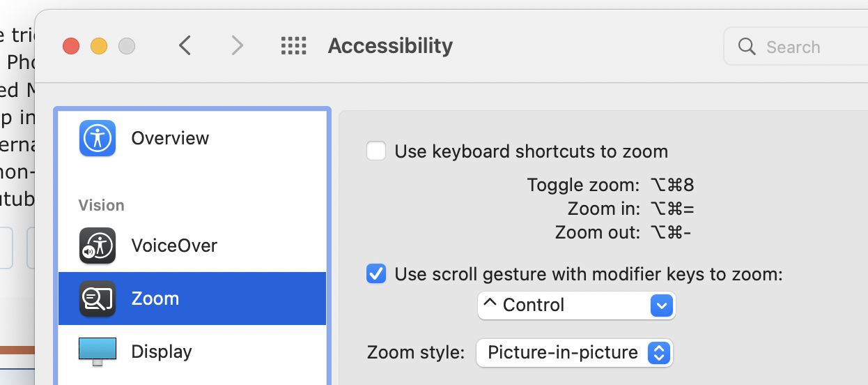The image size is (868, 385).
Task: Select VoiceOver in the sidebar list
Action: pos(174,246)
